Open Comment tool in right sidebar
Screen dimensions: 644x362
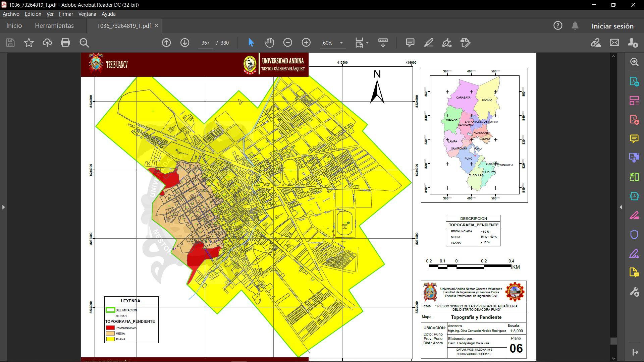634,139
